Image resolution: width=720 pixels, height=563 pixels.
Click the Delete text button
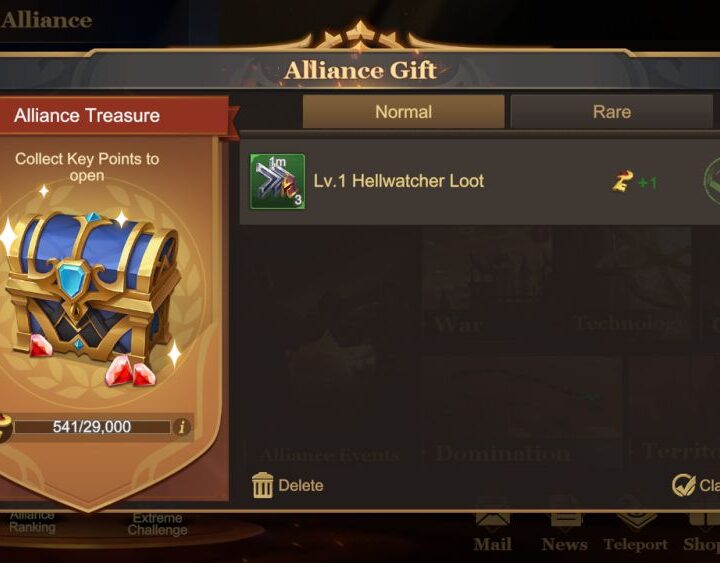coord(301,485)
